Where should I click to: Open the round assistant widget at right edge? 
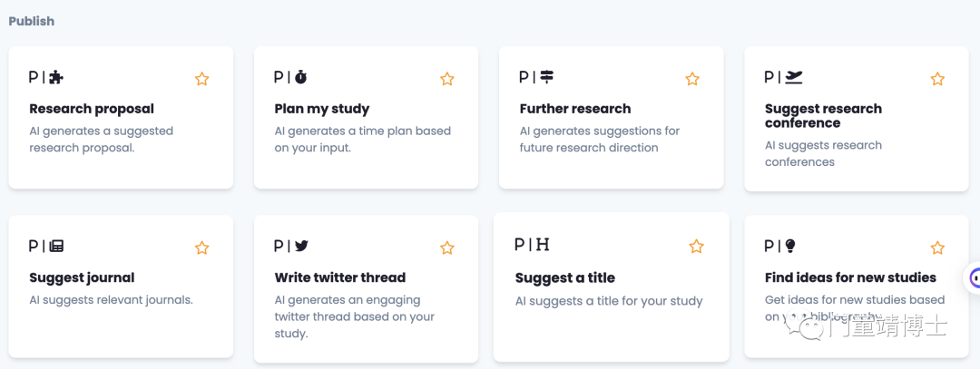pyautogui.click(x=974, y=277)
